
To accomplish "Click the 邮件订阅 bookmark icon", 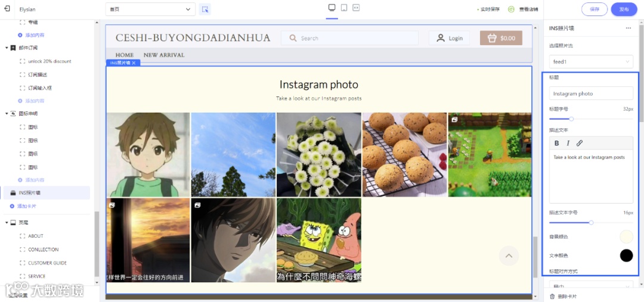I will click(13, 48).
